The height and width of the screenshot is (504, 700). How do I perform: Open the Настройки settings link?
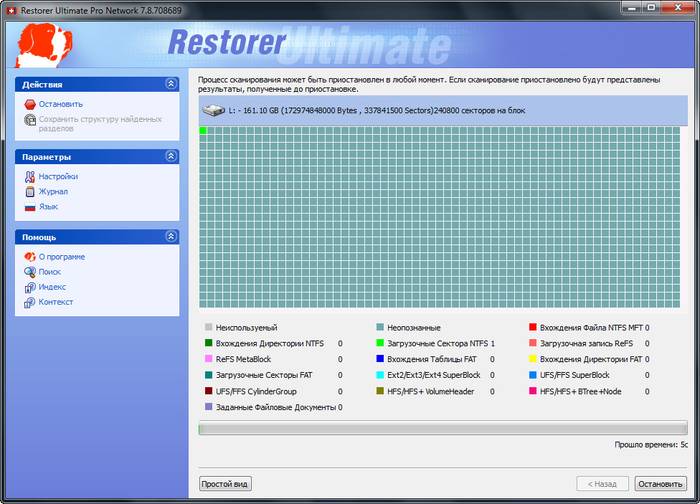tap(58, 176)
